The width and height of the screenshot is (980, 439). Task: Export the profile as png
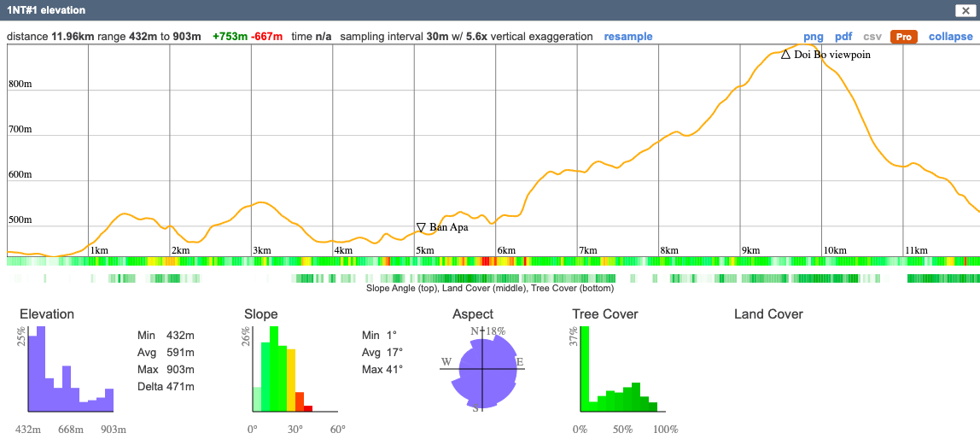click(814, 37)
